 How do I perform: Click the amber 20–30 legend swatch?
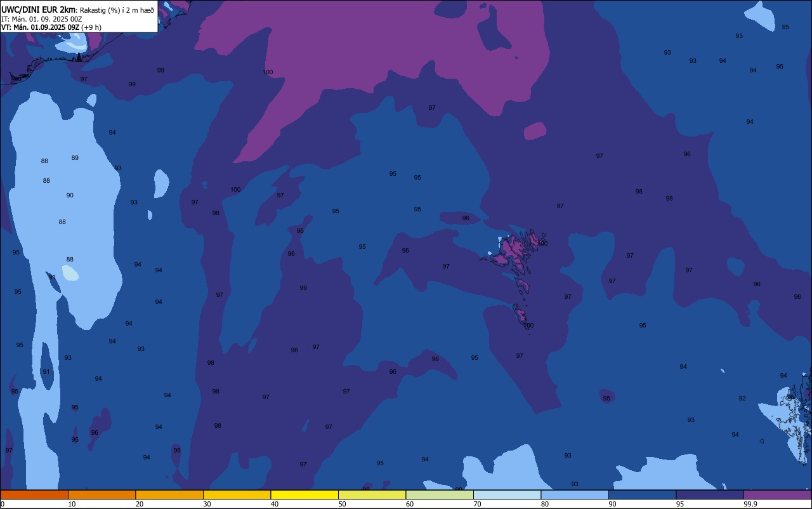pos(169,494)
